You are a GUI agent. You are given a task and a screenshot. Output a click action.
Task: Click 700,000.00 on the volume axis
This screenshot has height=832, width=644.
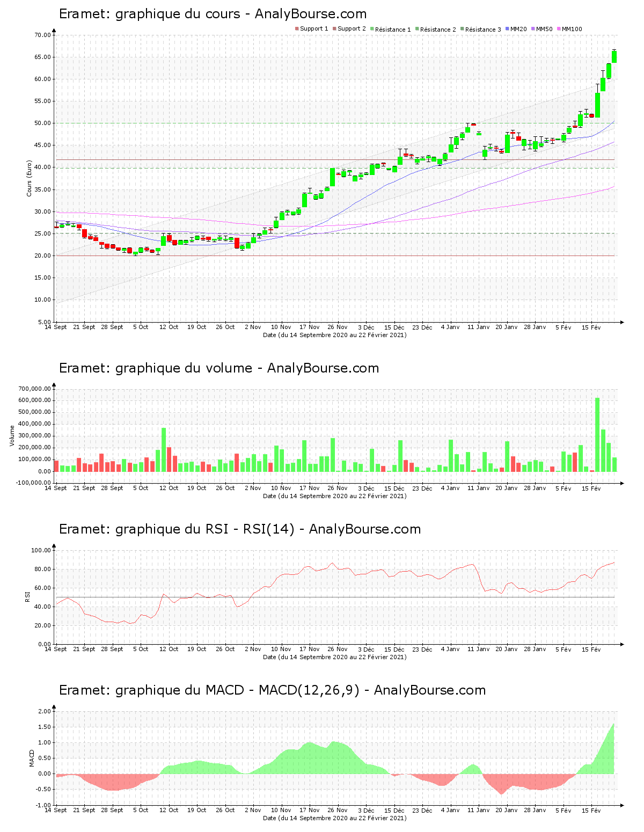point(34,389)
